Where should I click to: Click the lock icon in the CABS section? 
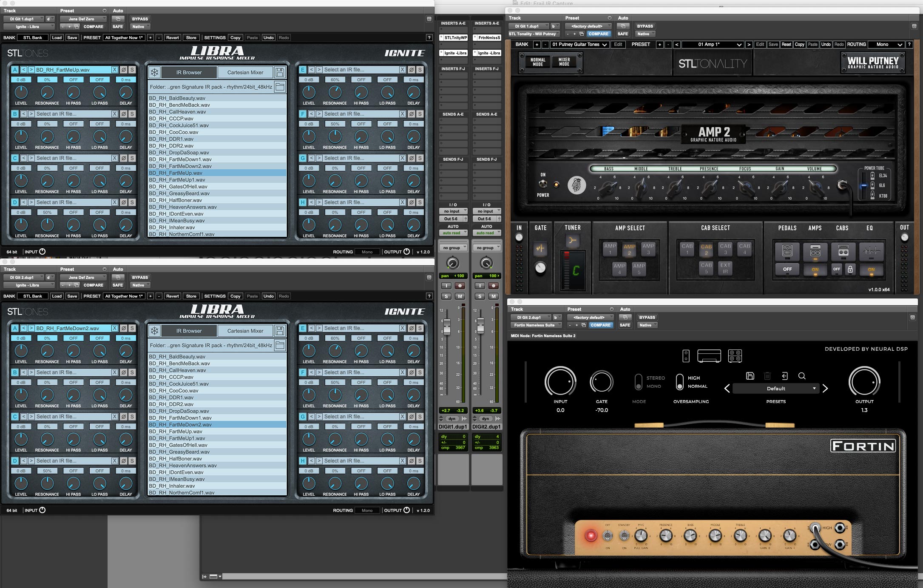pos(850,269)
